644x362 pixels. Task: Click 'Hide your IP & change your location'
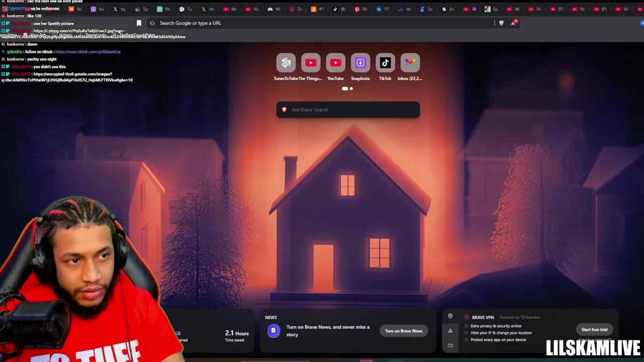coord(501,333)
